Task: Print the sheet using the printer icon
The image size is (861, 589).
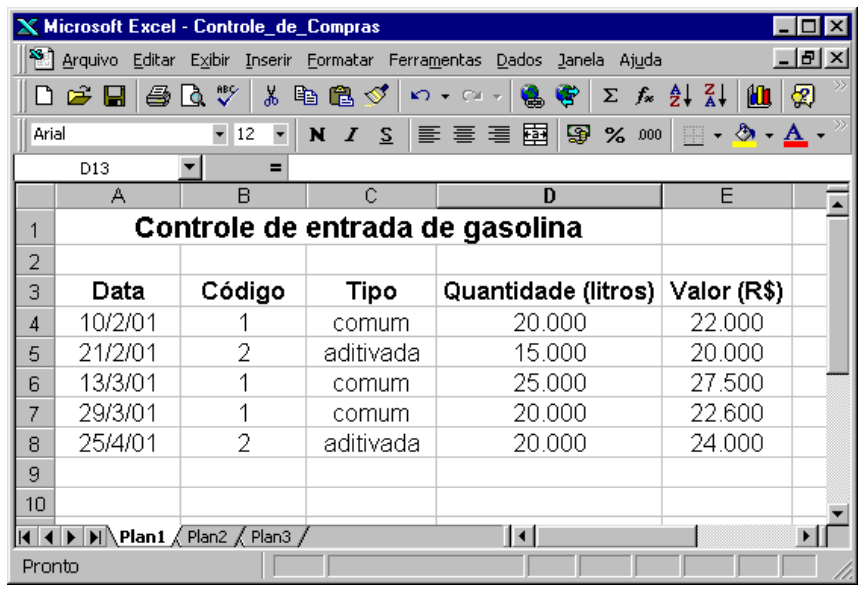Action: tap(158, 97)
